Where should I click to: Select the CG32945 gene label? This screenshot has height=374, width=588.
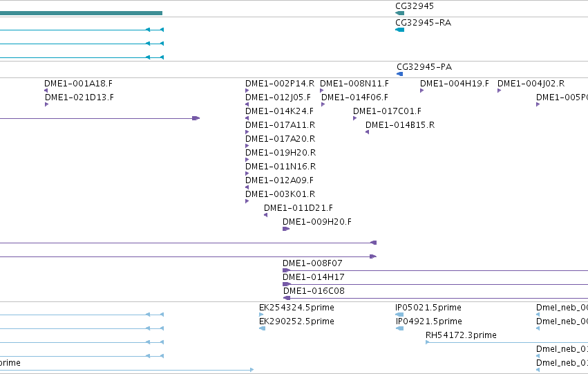pyautogui.click(x=415, y=6)
